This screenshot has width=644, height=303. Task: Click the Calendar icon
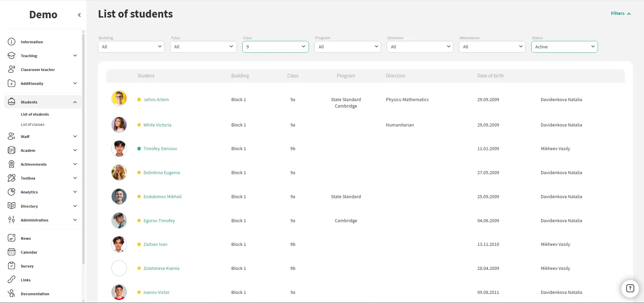click(x=12, y=252)
